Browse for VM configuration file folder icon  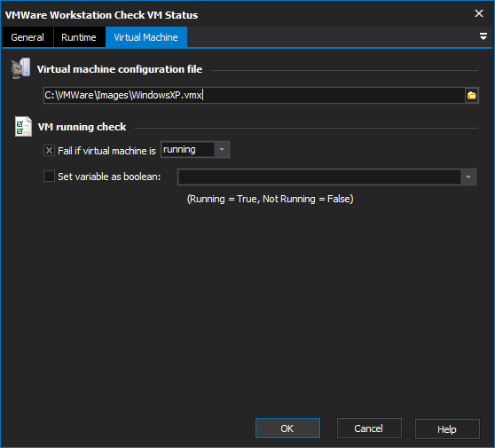[472, 95]
